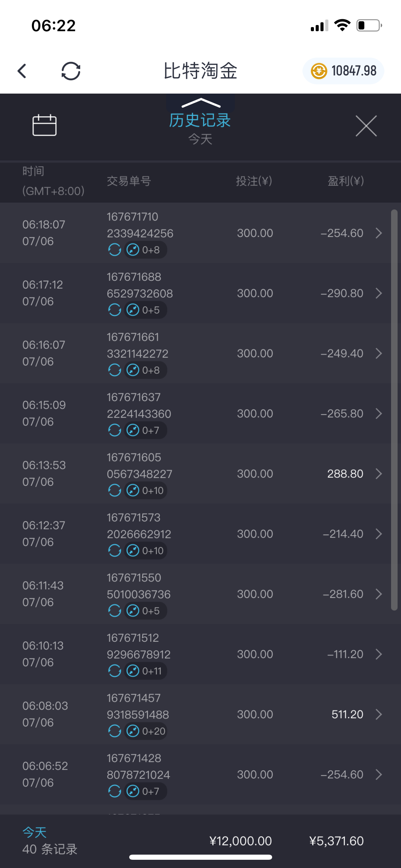This screenshot has height=868, width=401.
Task: Tap the back arrow icon
Action: click(22, 71)
